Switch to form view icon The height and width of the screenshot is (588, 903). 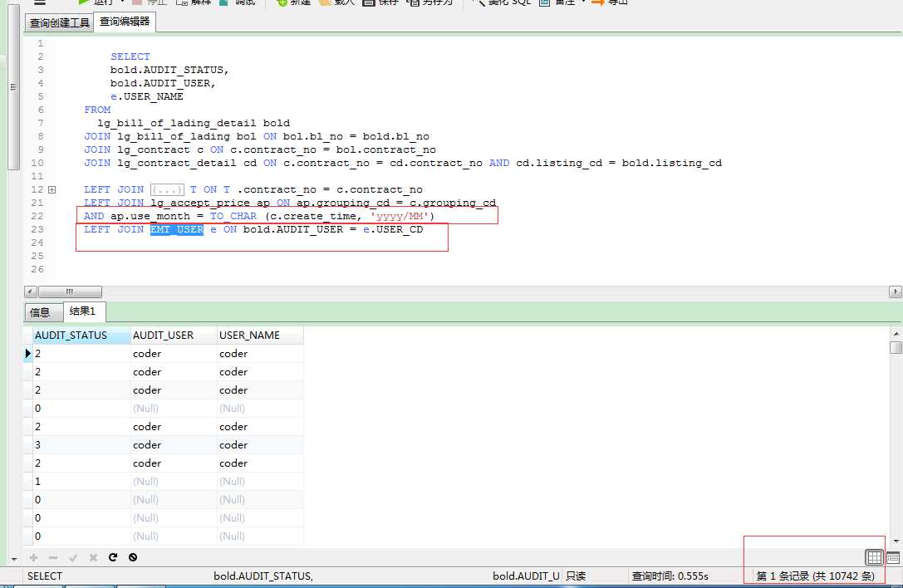tap(893, 557)
